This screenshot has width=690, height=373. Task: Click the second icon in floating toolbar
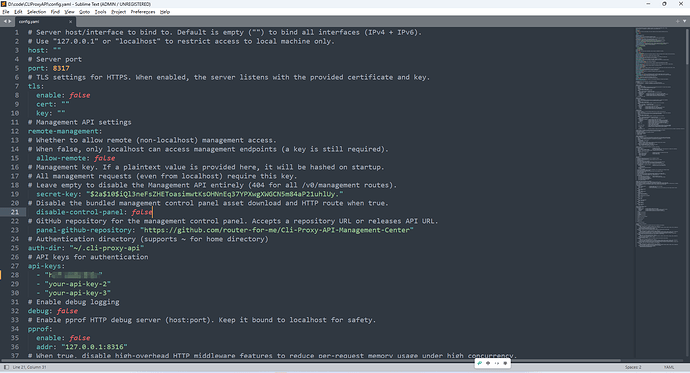pyautogui.click(x=488, y=363)
